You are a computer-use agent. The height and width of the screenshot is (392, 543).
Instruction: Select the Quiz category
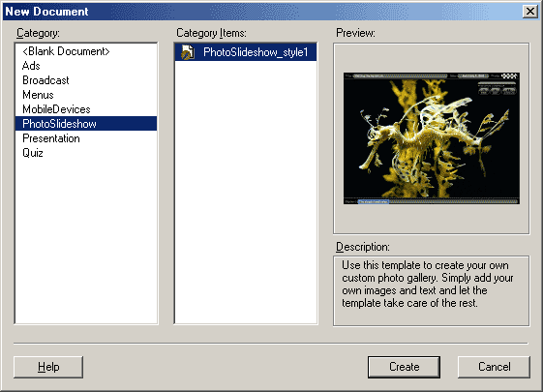coord(33,153)
